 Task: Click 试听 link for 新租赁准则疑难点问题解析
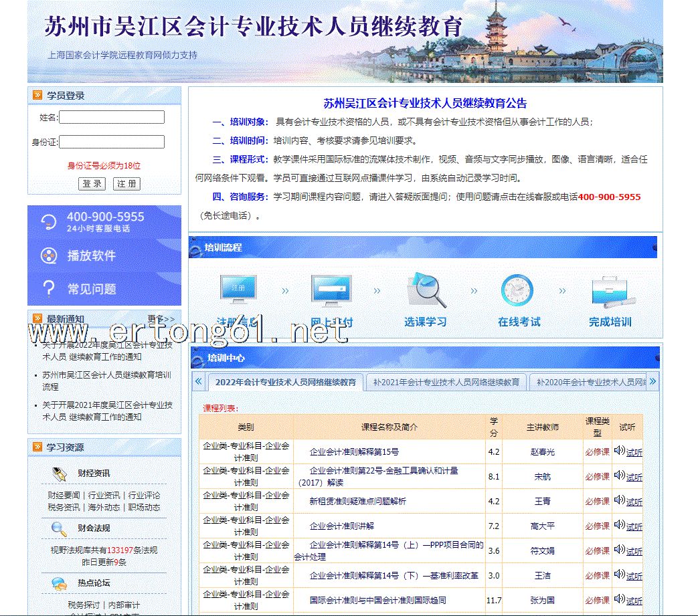(x=634, y=502)
